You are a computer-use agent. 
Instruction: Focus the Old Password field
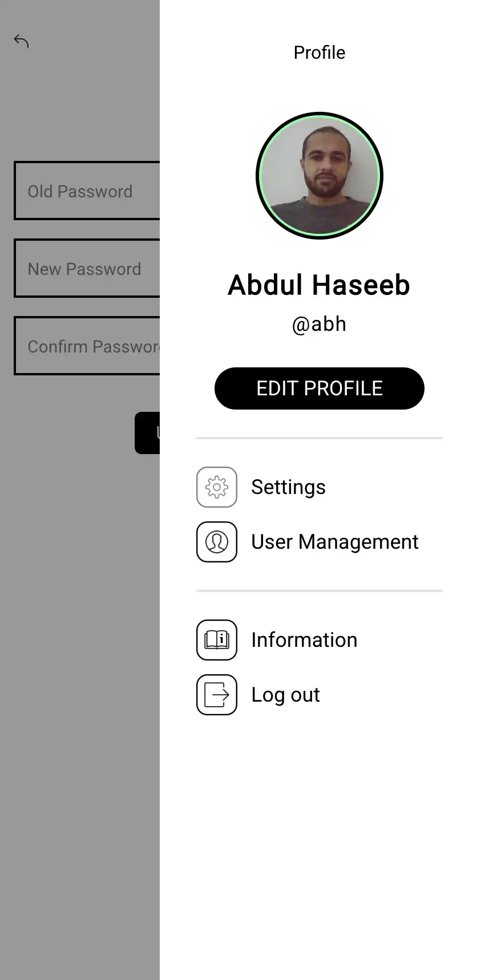pos(87,191)
